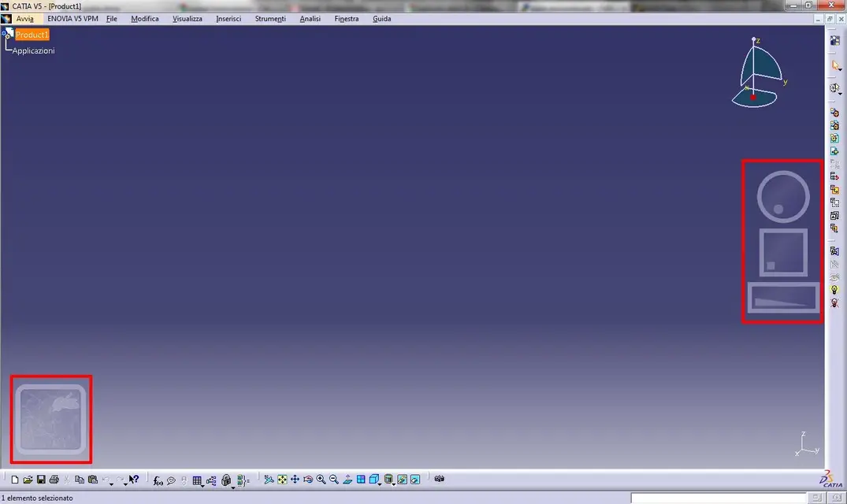Insert an Existing Component

[834, 151]
